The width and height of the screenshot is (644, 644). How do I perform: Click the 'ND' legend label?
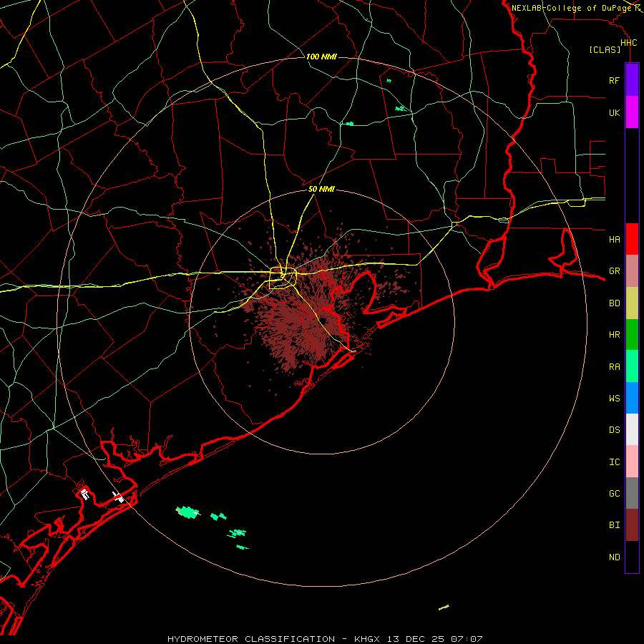tap(614, 557)
